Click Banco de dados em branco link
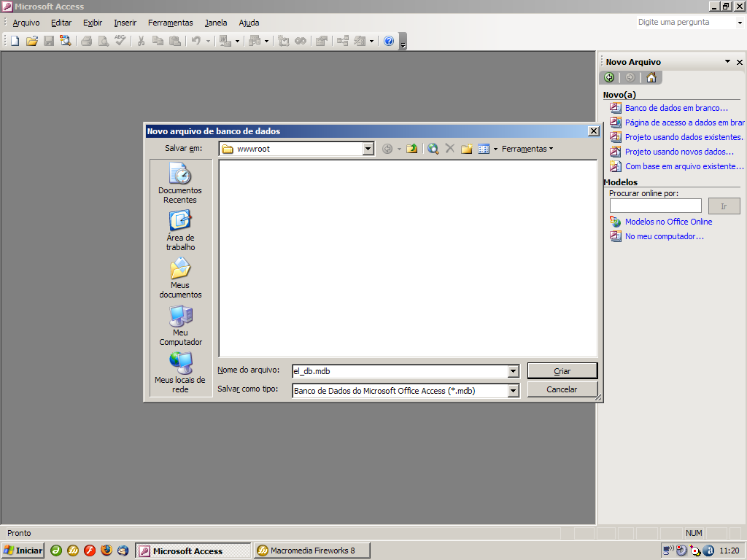Image resolution: width=747 pixels, height=560 pixels. click(x=676, y=108)
